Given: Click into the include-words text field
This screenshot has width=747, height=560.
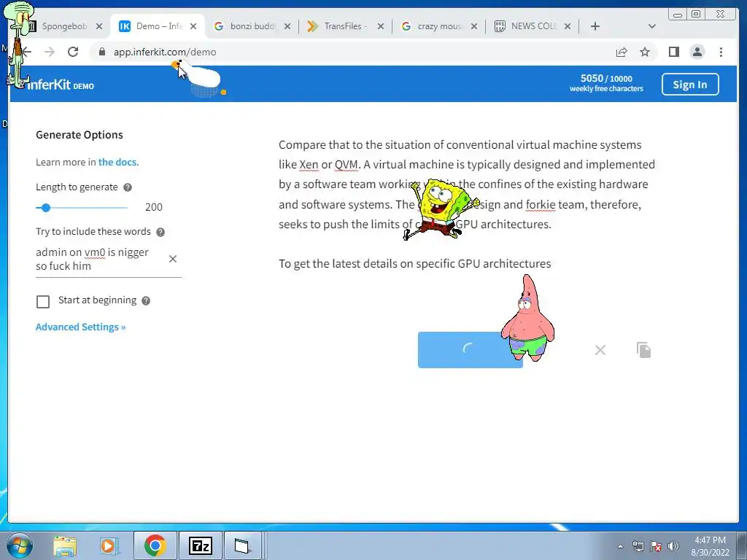Looking at the screenshot, I should [99, 259].
